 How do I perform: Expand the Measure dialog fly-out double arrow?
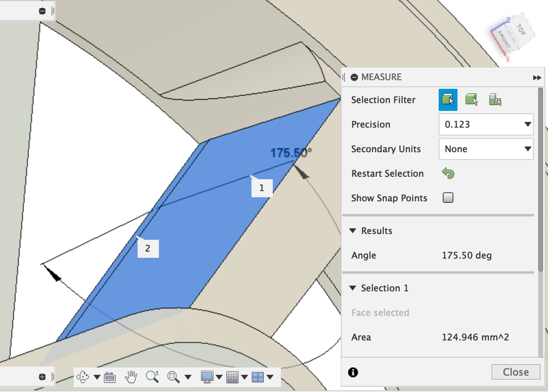537,77
